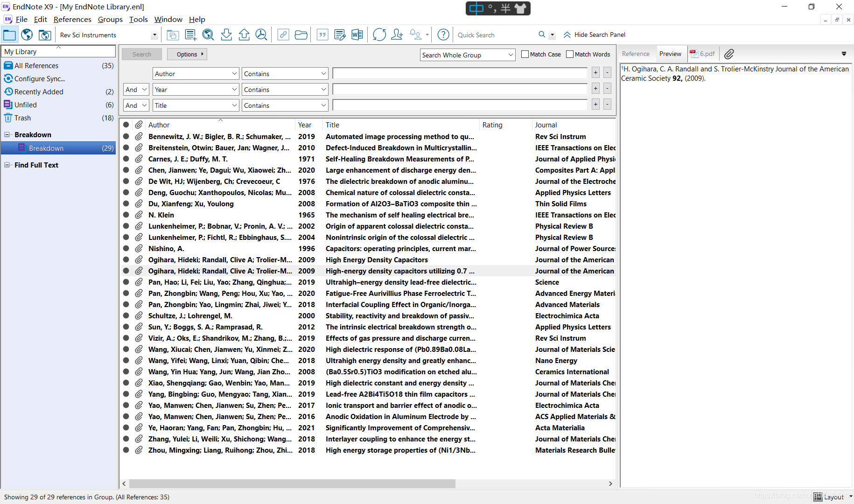Click the Export upload-arrow icon

point(244,35)
